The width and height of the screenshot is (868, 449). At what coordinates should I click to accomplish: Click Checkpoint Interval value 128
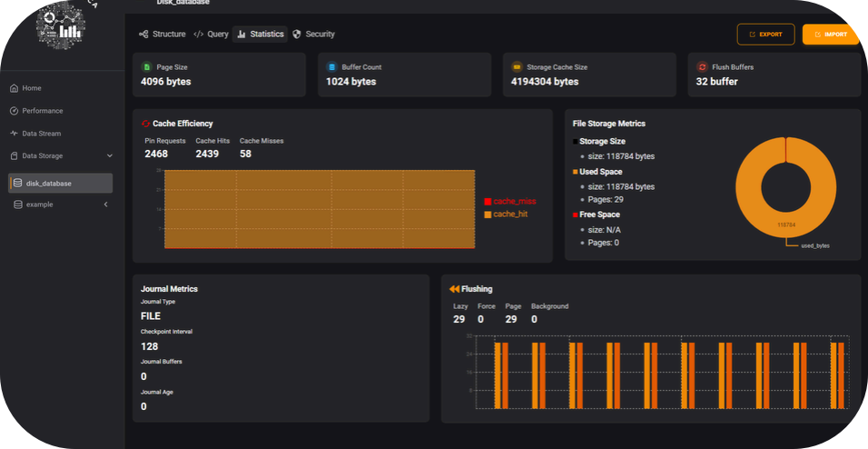pyautogui.click(x=150, y=346)
